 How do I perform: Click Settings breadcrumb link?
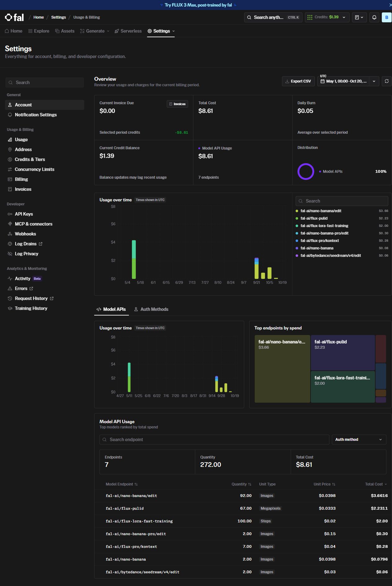click(59, 17)
